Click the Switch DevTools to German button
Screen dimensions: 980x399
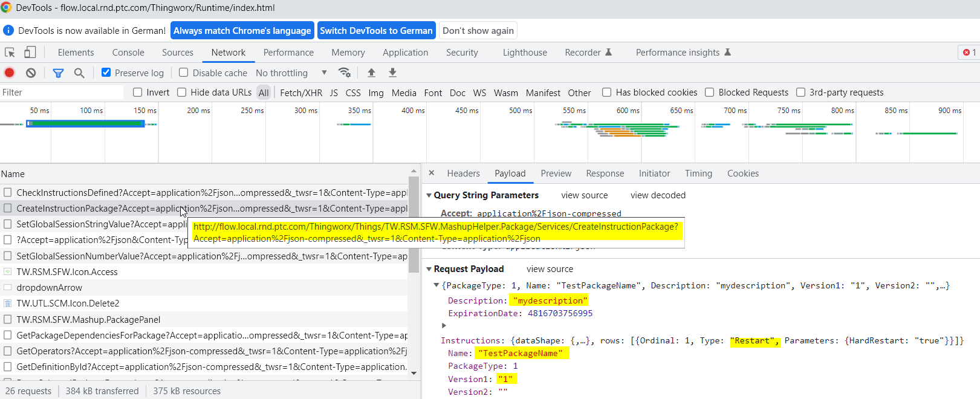tap(376, 31)
